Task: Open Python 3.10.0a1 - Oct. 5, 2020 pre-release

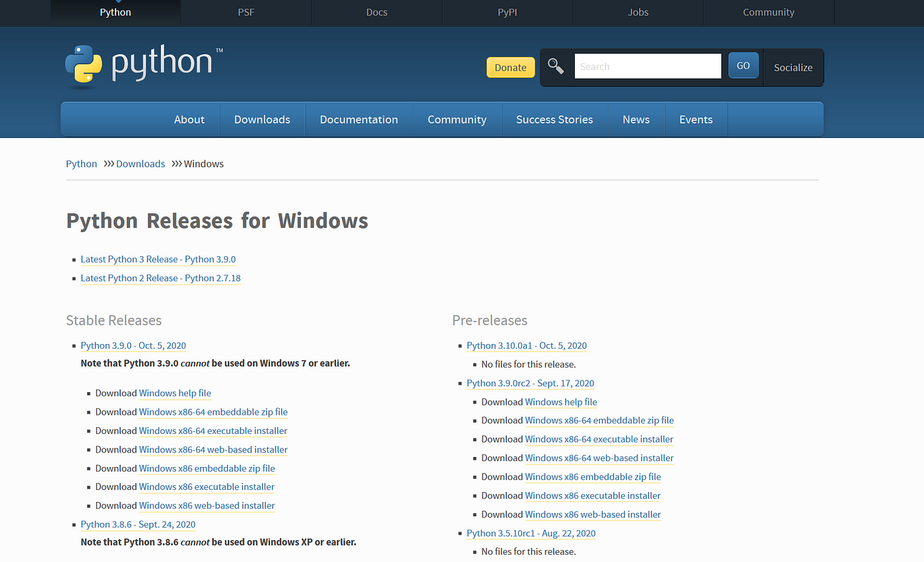Action: coord(527,345)
